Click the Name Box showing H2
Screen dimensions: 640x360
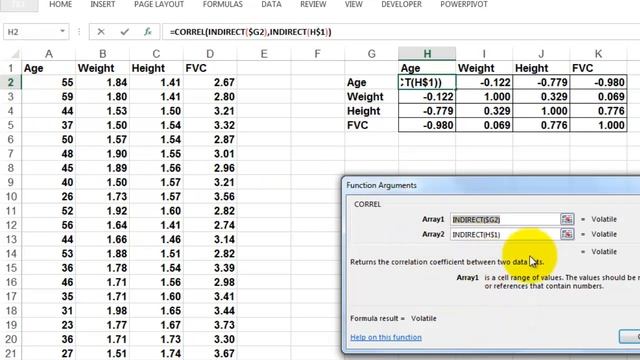point(31,32)
